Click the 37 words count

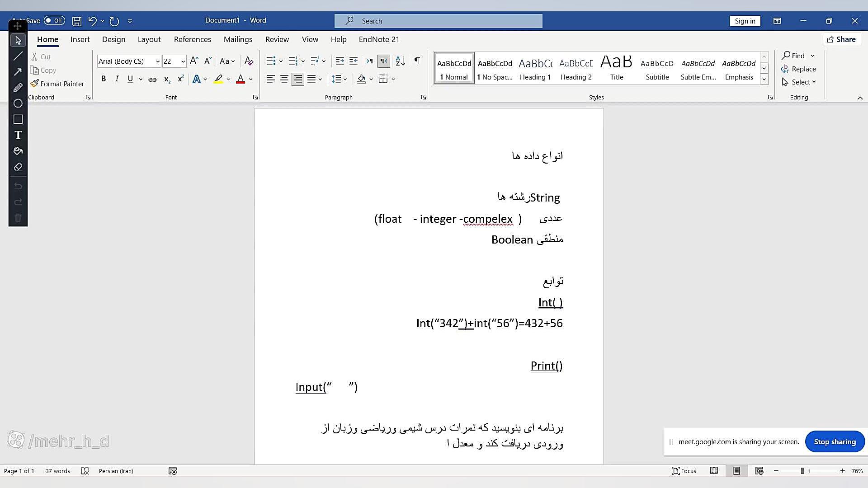pos(58,471)
